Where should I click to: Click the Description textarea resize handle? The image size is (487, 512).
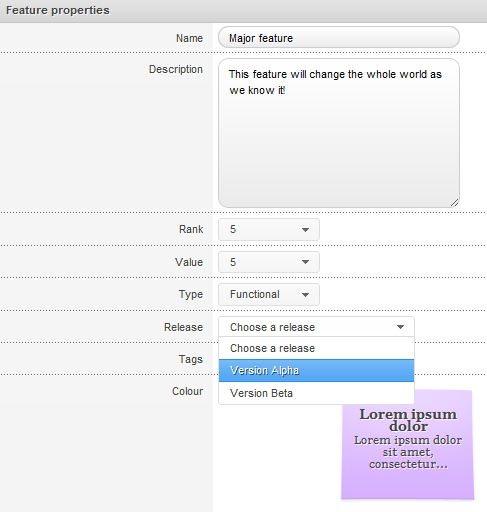455,202
